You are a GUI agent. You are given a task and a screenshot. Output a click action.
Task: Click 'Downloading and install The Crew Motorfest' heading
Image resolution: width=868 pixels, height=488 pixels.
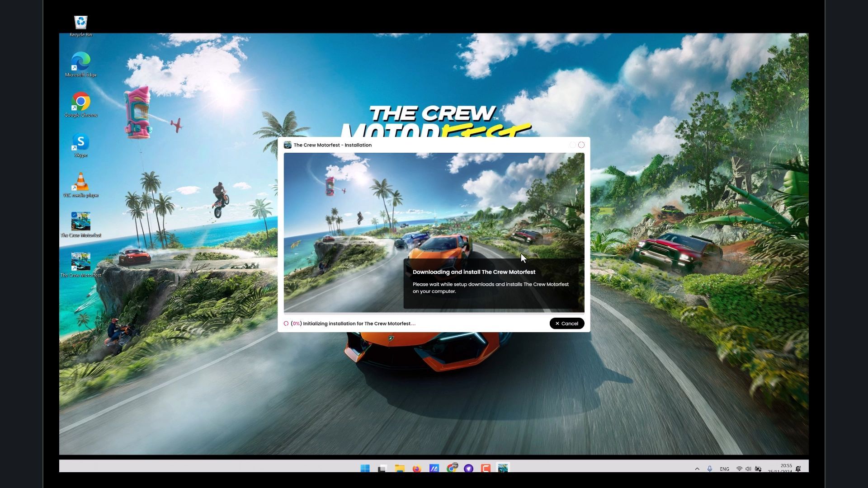point(474,272)
